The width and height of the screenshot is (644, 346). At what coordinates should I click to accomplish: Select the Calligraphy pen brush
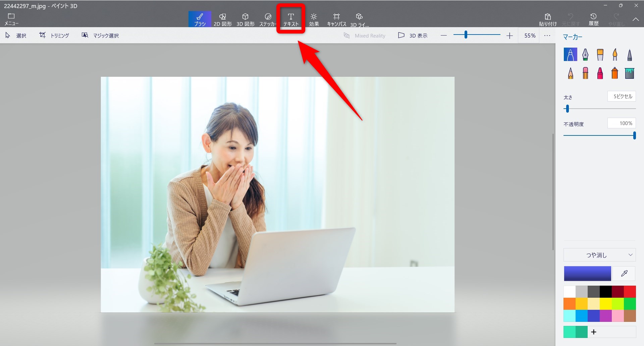tap(585, 54)
